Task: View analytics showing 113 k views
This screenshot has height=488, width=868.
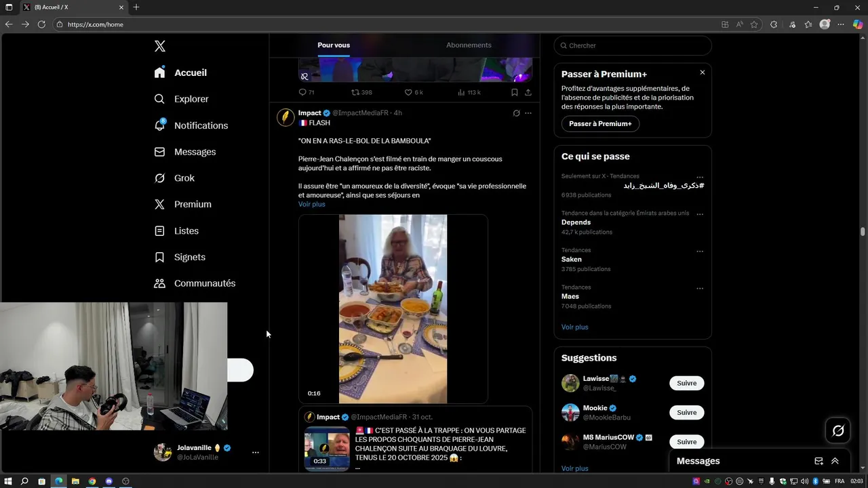Action: pos(469,92)
